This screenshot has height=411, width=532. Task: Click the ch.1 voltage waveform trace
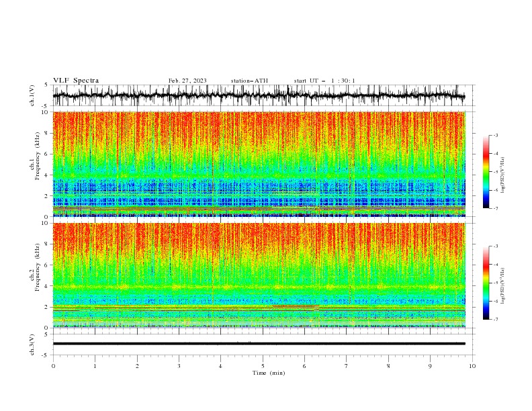[259, 95]
